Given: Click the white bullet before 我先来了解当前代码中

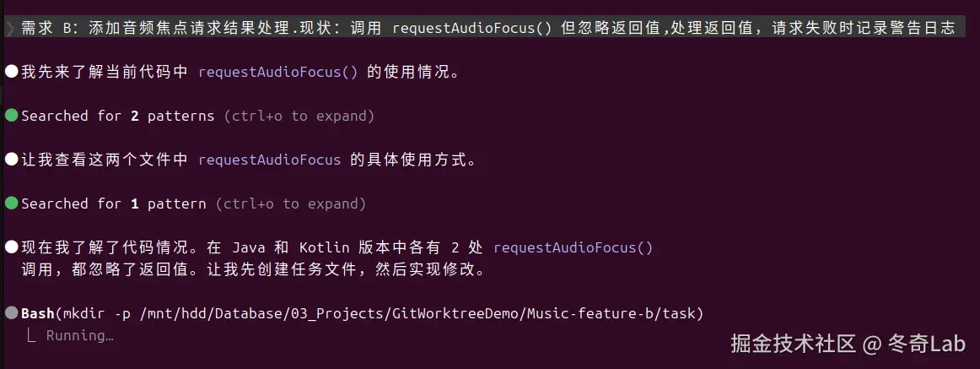Looking at the screenshot, I should (x=12, y=72).
